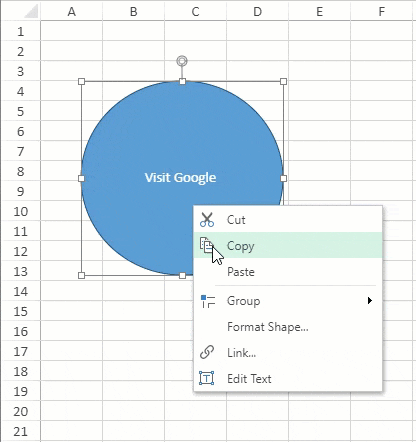
Task: Click the shape's rotation handle
Action: 182,61
